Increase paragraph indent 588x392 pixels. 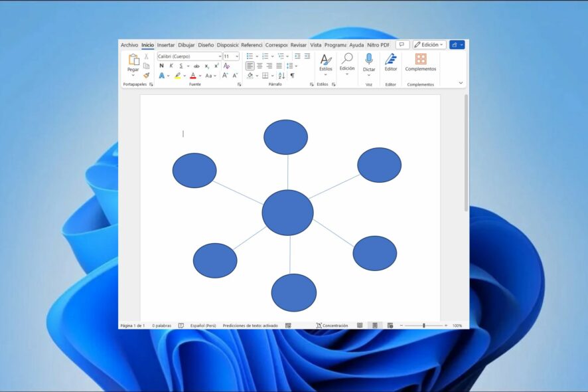pos(307,56)
